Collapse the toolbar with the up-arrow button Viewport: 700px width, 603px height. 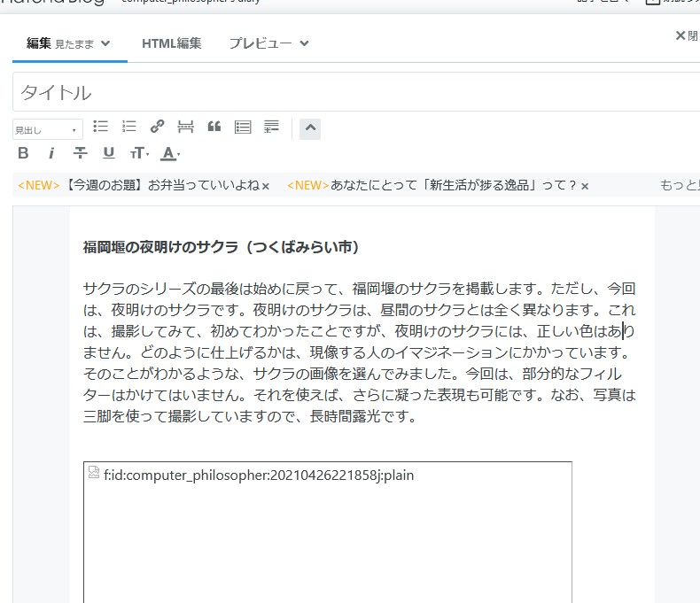(x=310, y=129)
